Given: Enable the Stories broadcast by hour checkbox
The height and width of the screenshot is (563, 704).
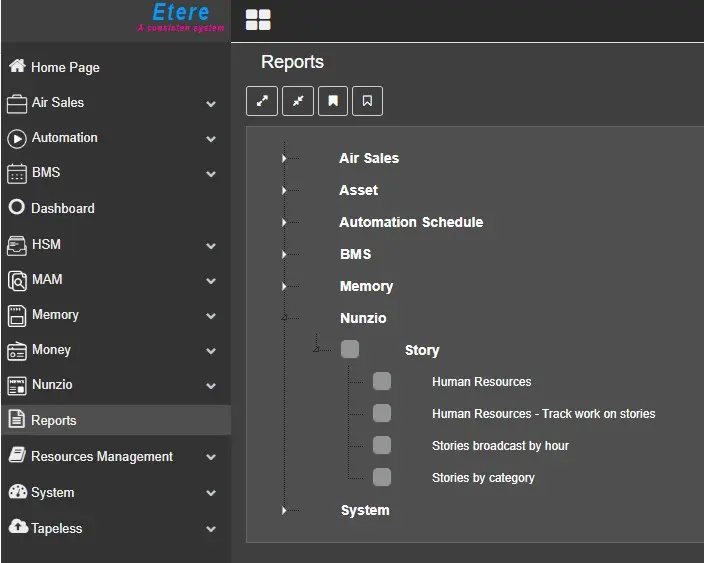Looking at the screenshot, I should [x=382, y=445].
